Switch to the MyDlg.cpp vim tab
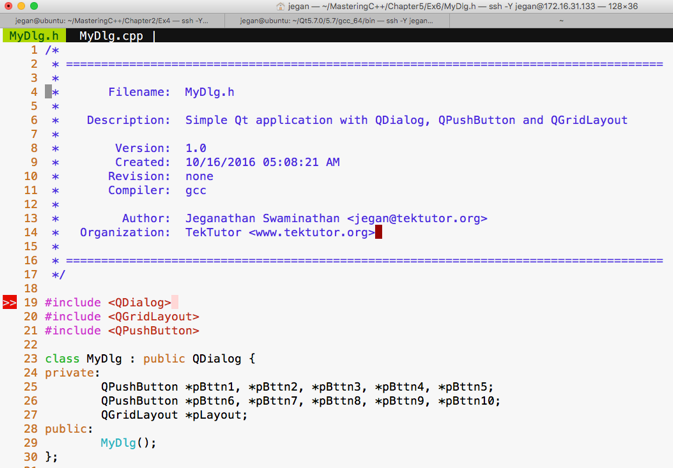Viewport: 673px width, 468px height. click(x=111, y=36)
